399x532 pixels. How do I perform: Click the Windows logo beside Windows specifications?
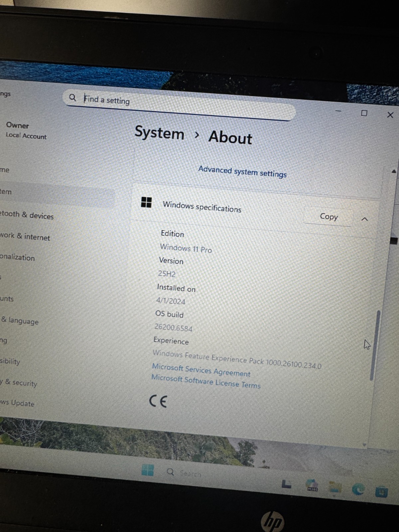point(146,202)
